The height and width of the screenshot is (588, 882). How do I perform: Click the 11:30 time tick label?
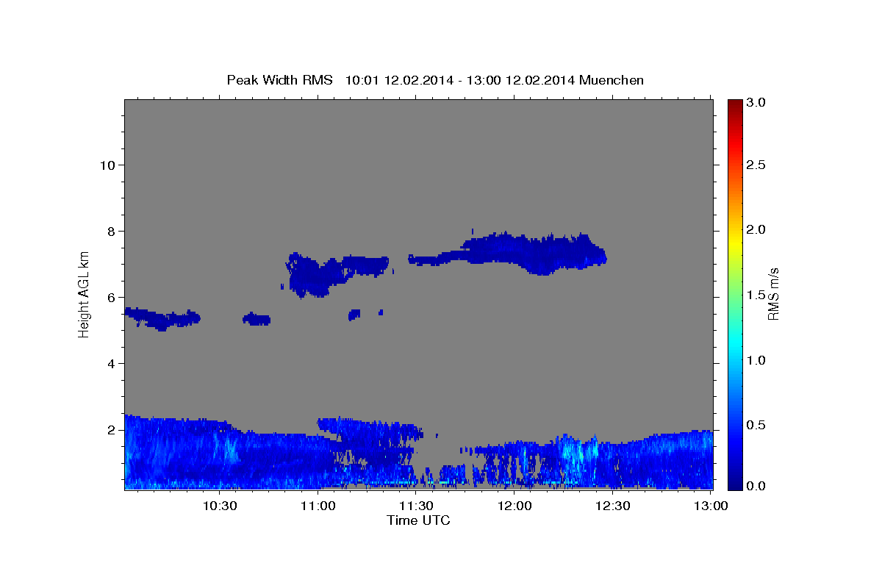pyautogui.click(x=416, y=506)
